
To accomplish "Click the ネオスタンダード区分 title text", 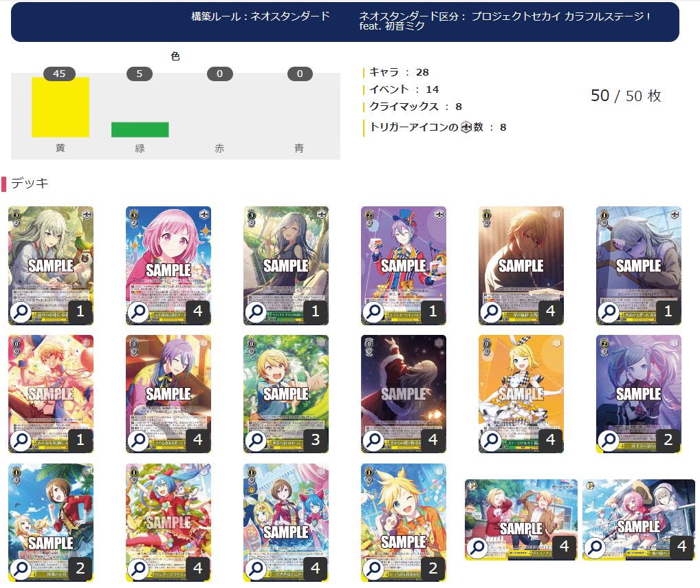I will (x=505, y=21).
